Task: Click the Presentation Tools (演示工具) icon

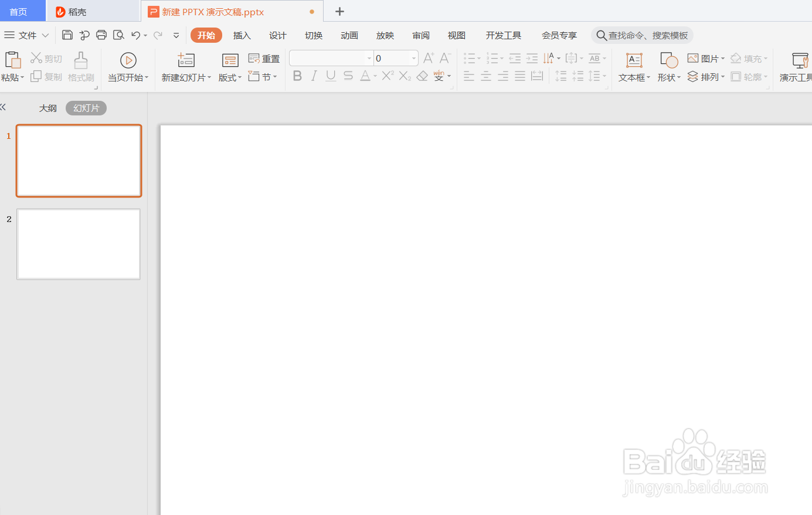Action: [x=800, y=60]
